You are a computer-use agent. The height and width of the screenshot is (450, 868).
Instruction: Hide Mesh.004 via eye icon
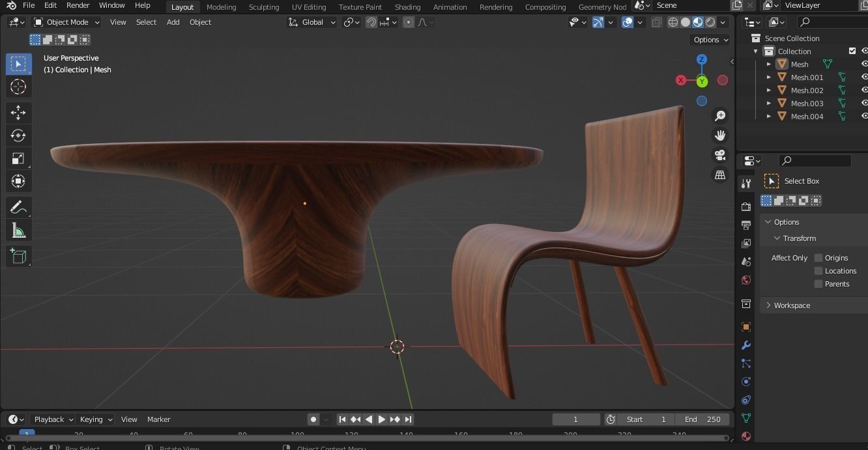(x=864, y=116)
